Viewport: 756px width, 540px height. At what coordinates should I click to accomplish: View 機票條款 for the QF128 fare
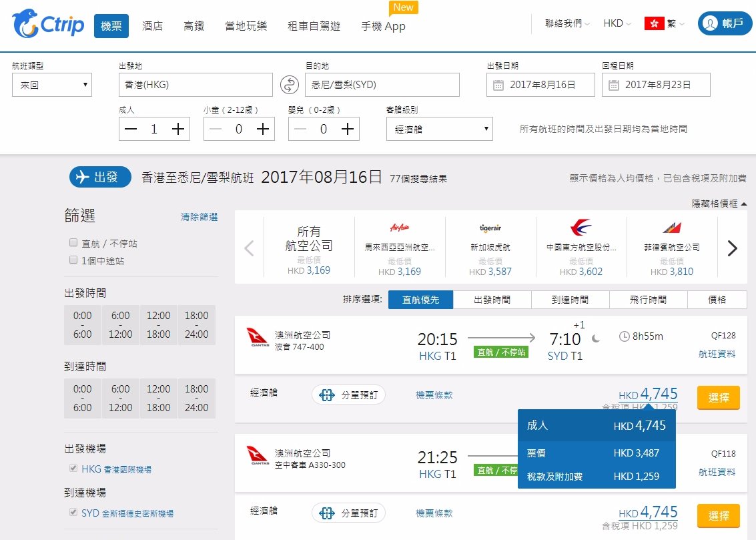click(434, 395)
